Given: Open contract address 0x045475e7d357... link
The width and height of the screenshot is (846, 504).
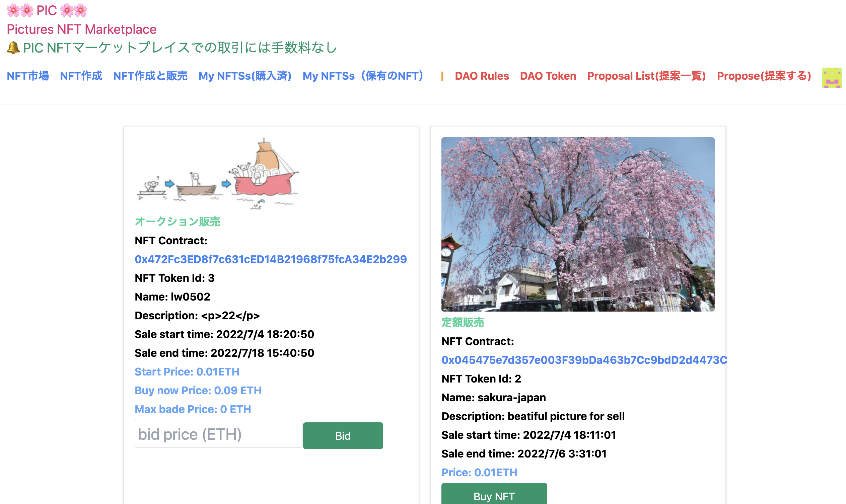Looking at the screenshot, I should [584, 360].
